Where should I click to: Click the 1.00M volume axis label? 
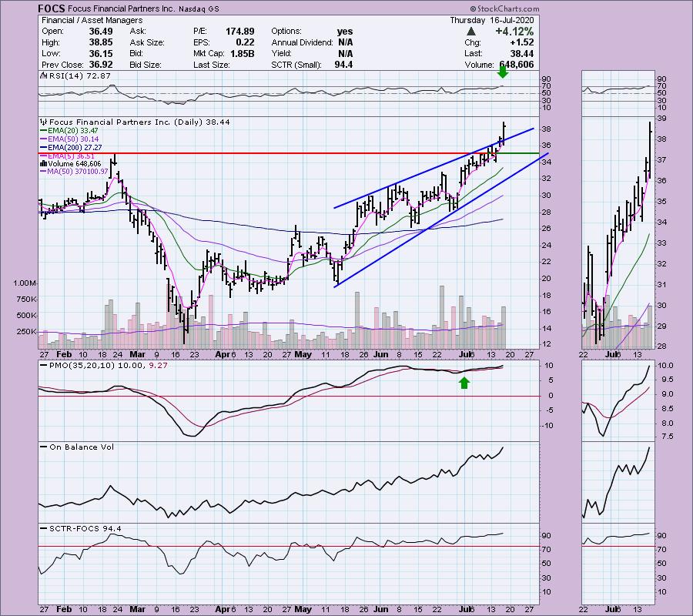pos(25,283)
